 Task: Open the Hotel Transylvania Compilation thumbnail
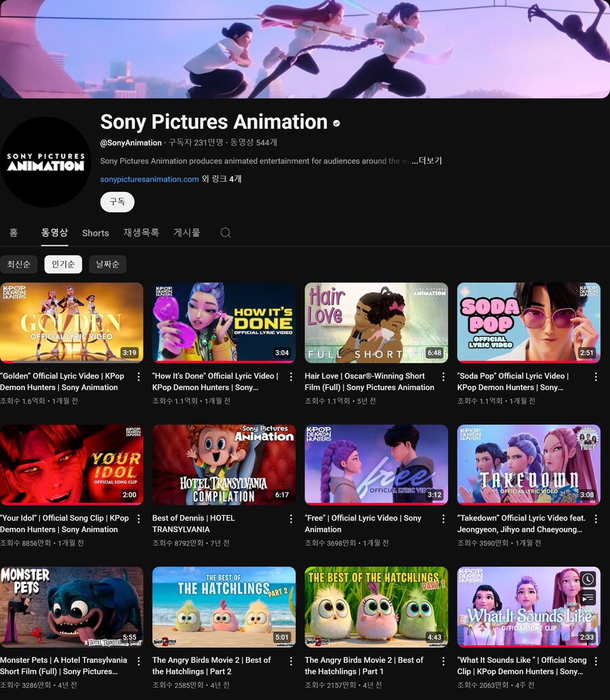coord(224,464)
